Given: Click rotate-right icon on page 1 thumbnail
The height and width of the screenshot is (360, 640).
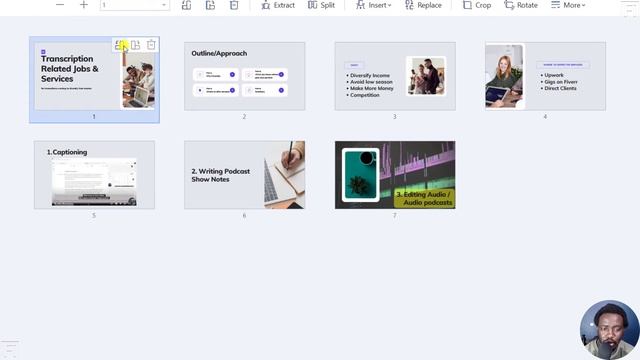Looking at the screenshot, I should (x=135, y=44).
